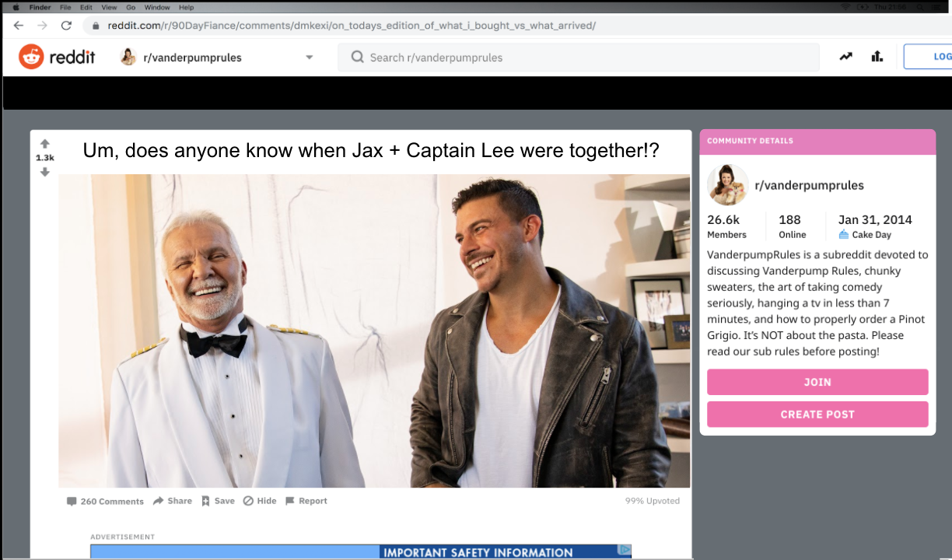Click the CREATE POST button
Viewport: 952px width, 560px height.
click(817, 415)
